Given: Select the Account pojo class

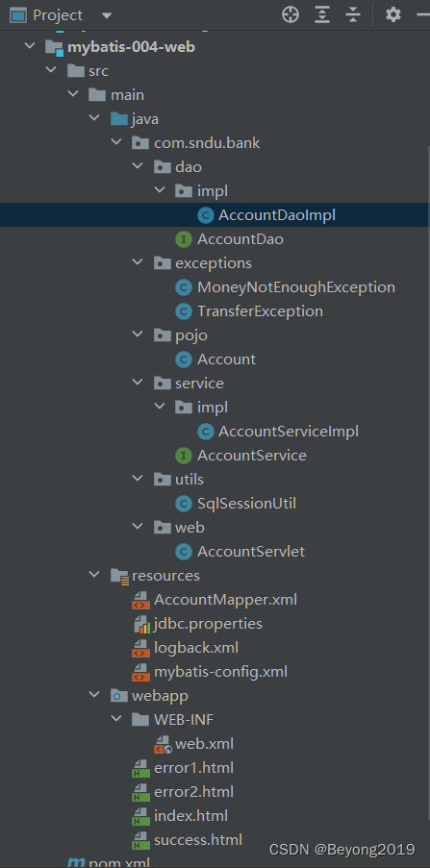Looking at the screenshot, I should click(x=227, y=360).
